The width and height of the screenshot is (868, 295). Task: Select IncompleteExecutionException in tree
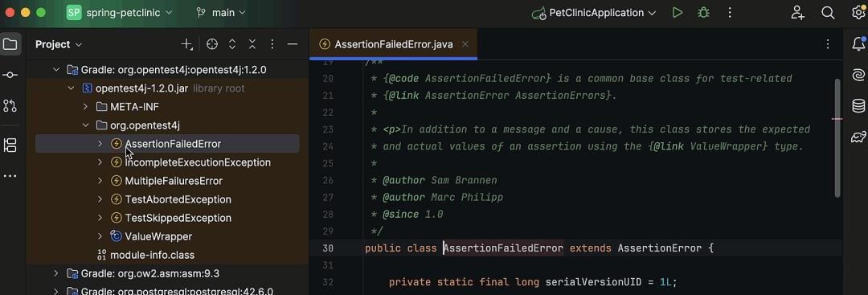click(198, 162)
